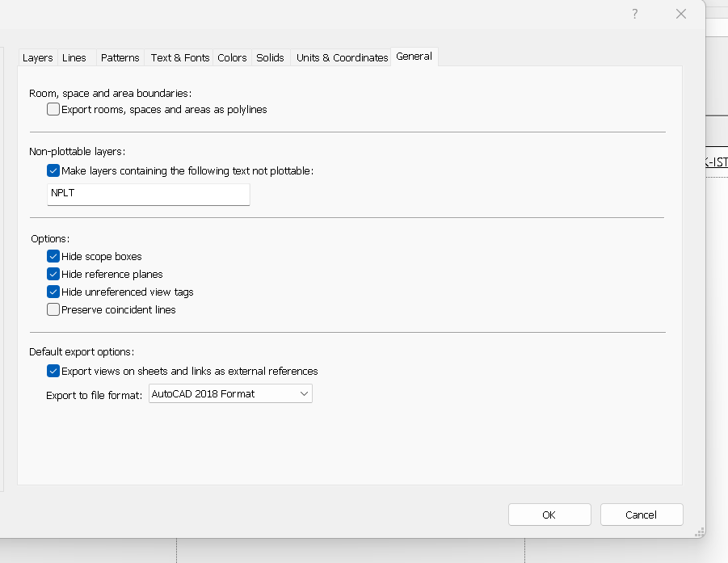Uncheck Hide unreferenced view tags
Viewport: 728px width, 563px height.
click(53, 292)
